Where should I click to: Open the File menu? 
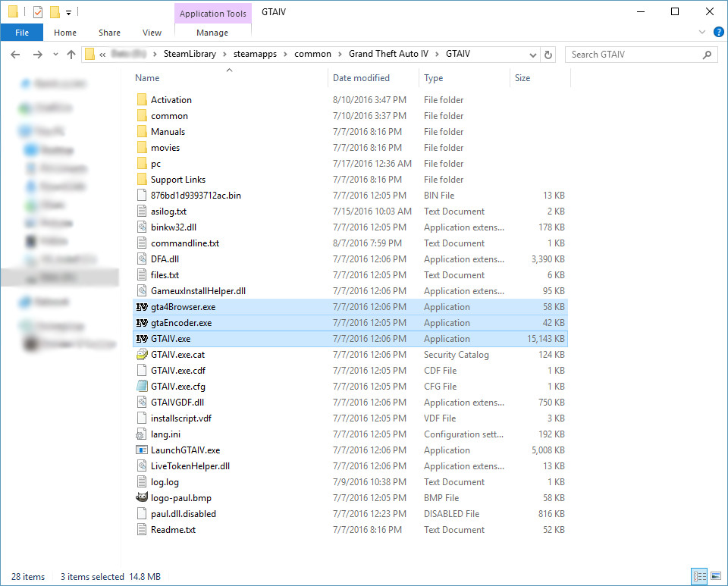(22, 33)
